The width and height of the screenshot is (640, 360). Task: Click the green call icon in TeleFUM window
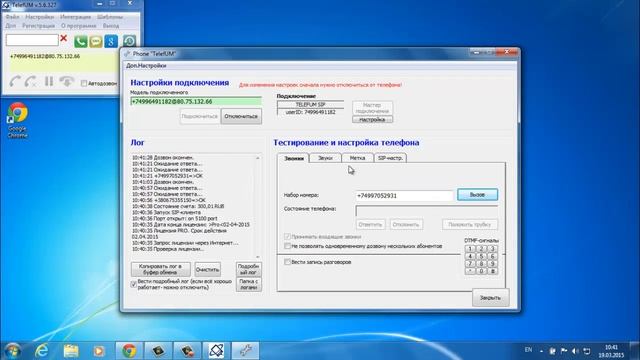[x=80, y=41]
